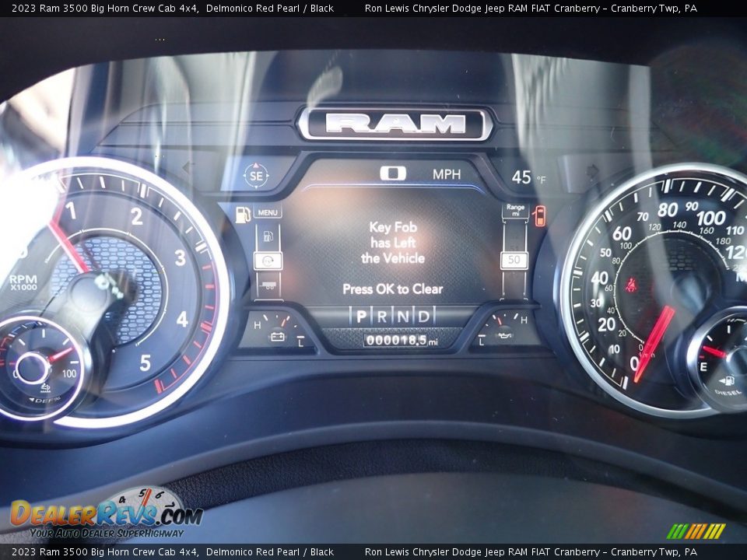Click the left turn signal arrow
Screen dimensions: 747x560
[188, 167]
